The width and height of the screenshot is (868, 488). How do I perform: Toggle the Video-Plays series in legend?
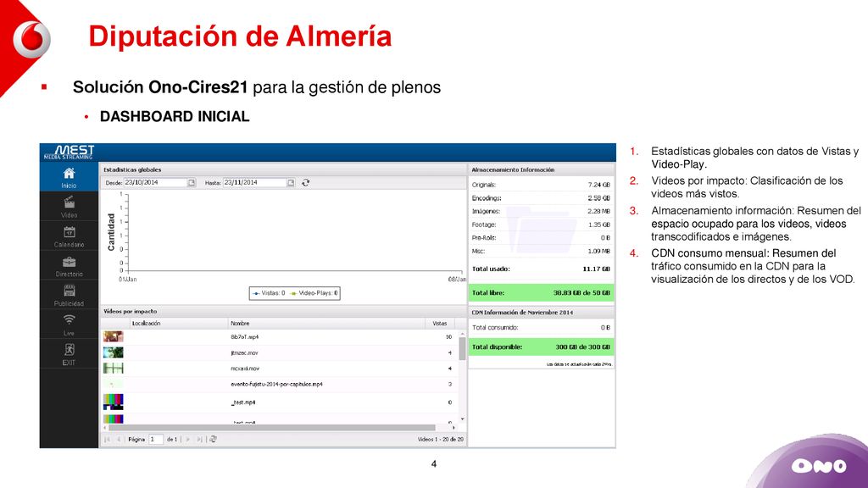point(314,293)
